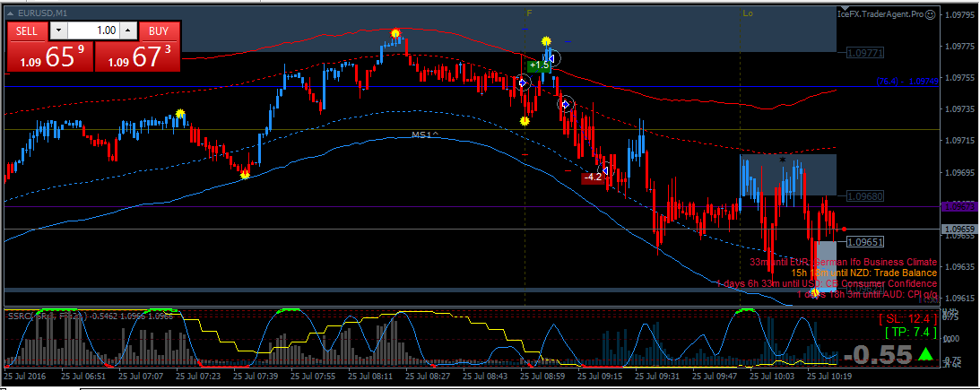Click the green up arrow beside -0.55
Image resolution: width=980 pixels, height=390 pixels.
[x=925, y=354]
